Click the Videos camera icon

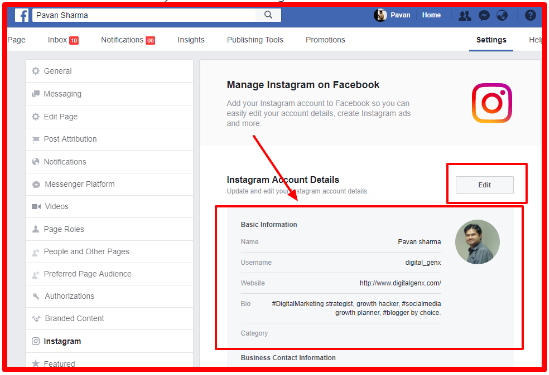(36, 207)
